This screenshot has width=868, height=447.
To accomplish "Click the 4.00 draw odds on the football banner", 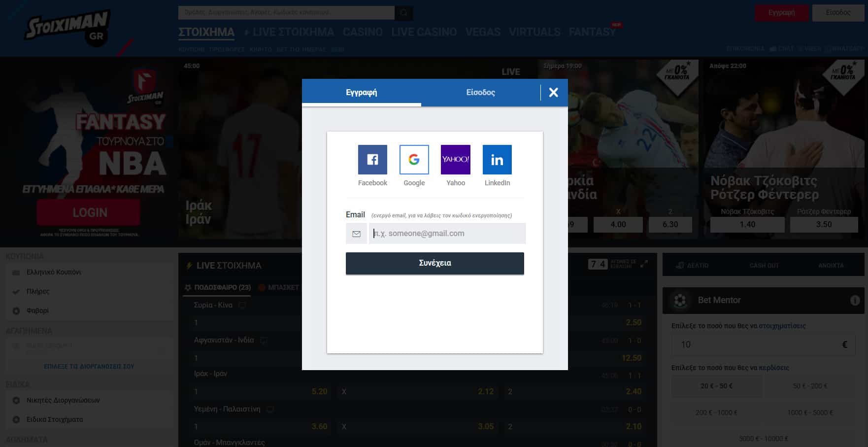I will point(618,225).
